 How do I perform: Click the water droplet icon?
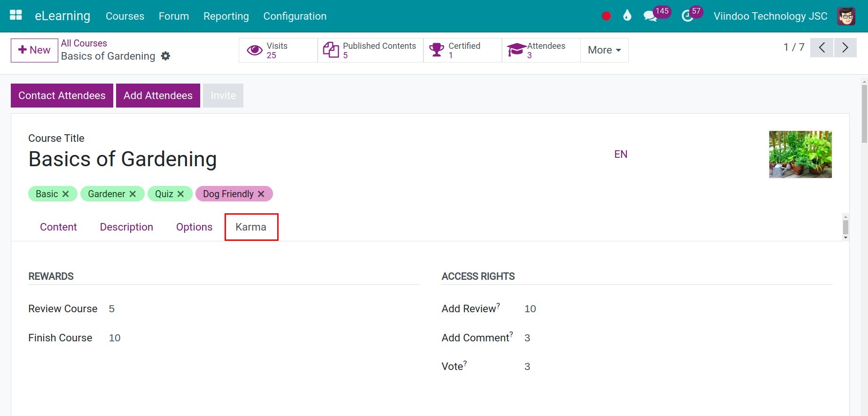pyautogui.click(x=627, y=15)
